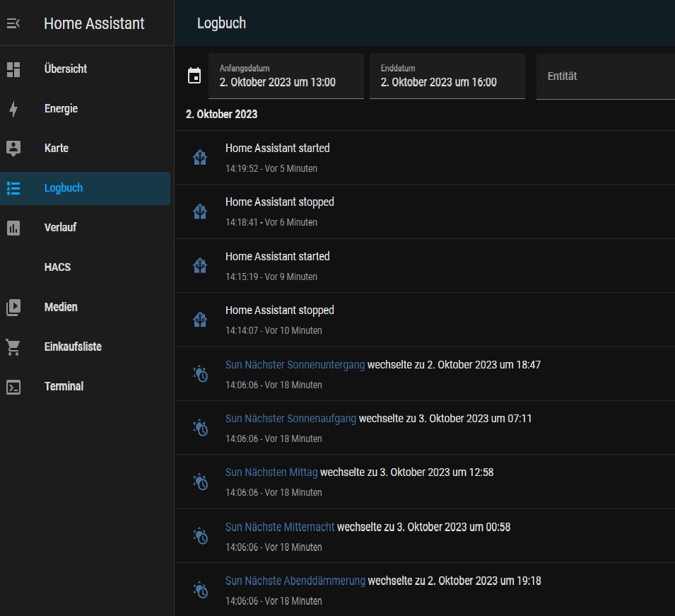Click the Sun Nächste Abenddämmerung entity link
This screenshot has width=675, height=616.
click(295, 581)
